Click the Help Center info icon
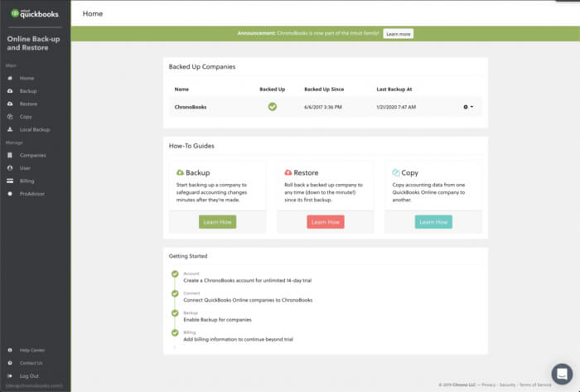The height and width of the screenshot is (392, 580). (10, 350)
